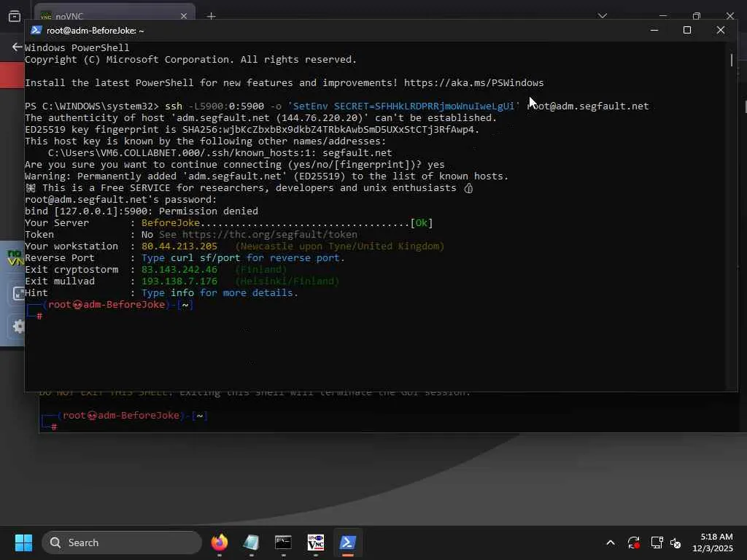Click the SHA256 key fingerprint line
This screenshot has width=747, height=560.
(252, 129)
